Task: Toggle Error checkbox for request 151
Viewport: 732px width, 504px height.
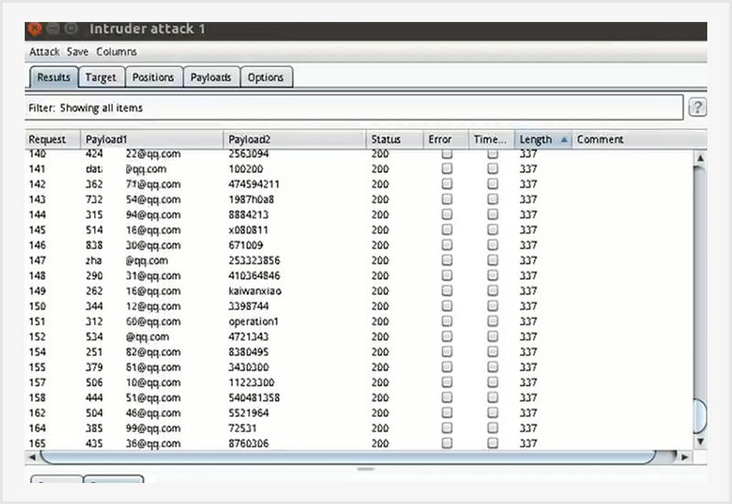Action: [x=447, y=322]
